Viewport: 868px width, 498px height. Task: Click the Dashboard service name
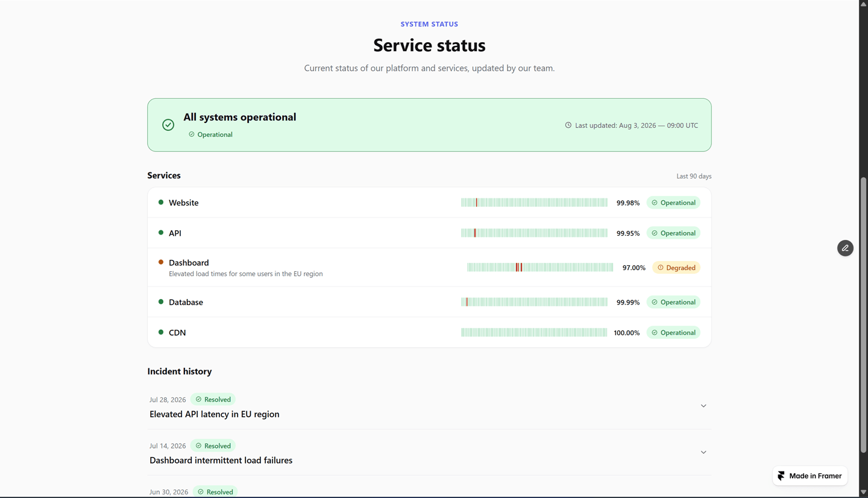point(189,263)
